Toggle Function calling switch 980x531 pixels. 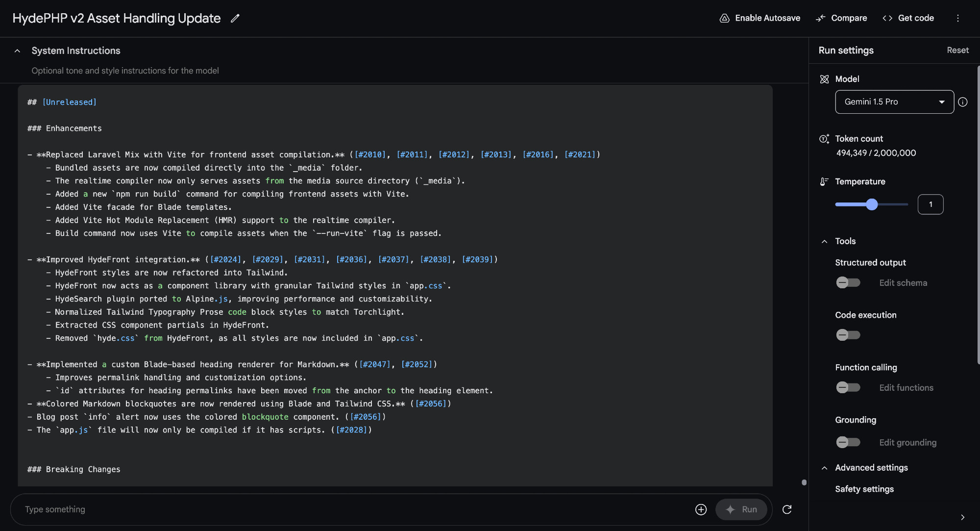(x=848, y=387)
